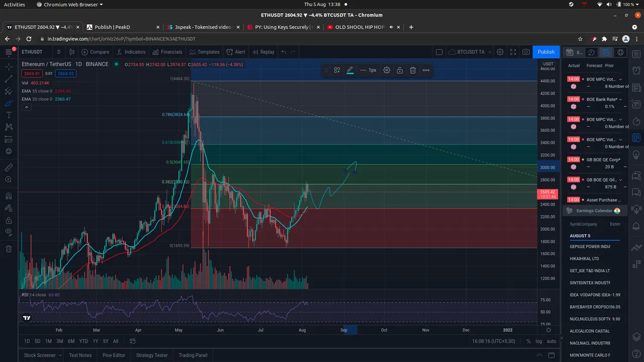Open the patterns tool group

[9, 127]
